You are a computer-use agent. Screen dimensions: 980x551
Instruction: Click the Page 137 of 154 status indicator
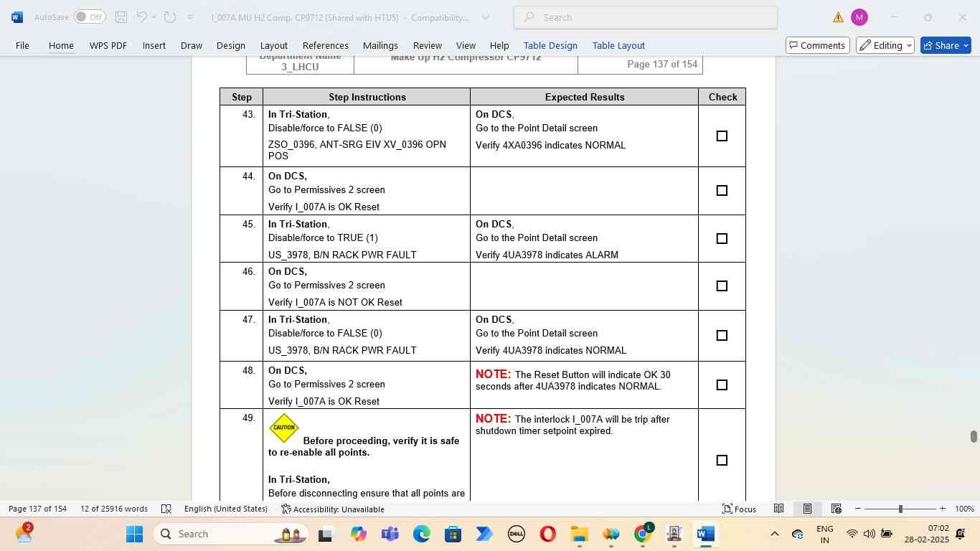[x=37, y=509]
